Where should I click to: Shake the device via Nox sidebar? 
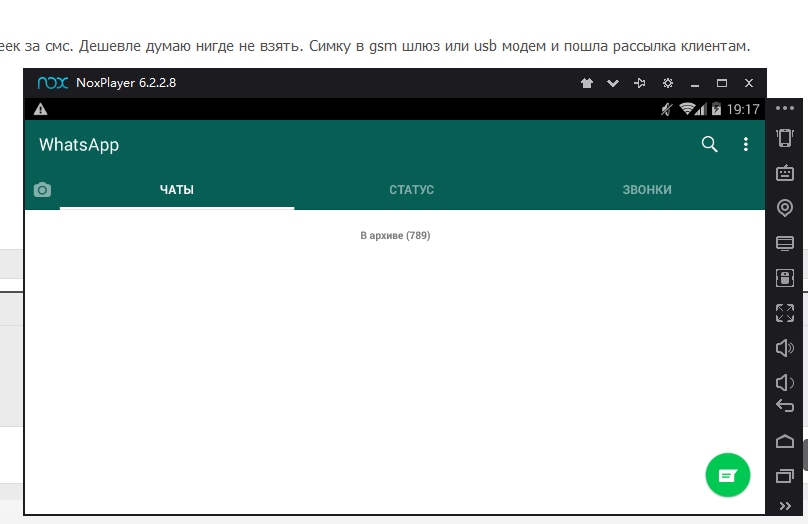click(785, 138)
